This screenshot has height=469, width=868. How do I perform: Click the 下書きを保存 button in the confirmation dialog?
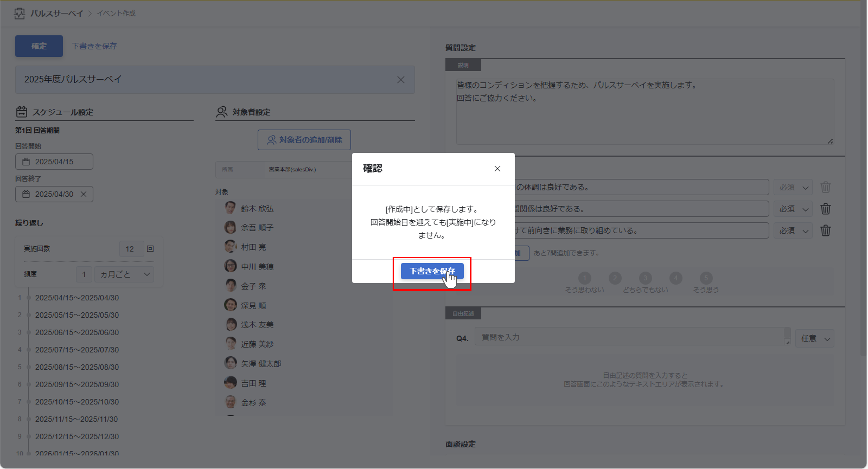tap(432, 271)
